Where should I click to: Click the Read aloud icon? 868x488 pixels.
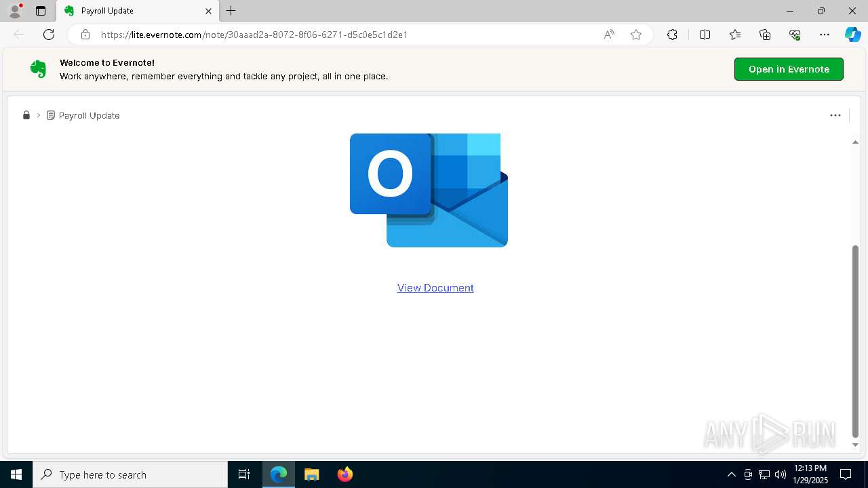coord(609,35)
